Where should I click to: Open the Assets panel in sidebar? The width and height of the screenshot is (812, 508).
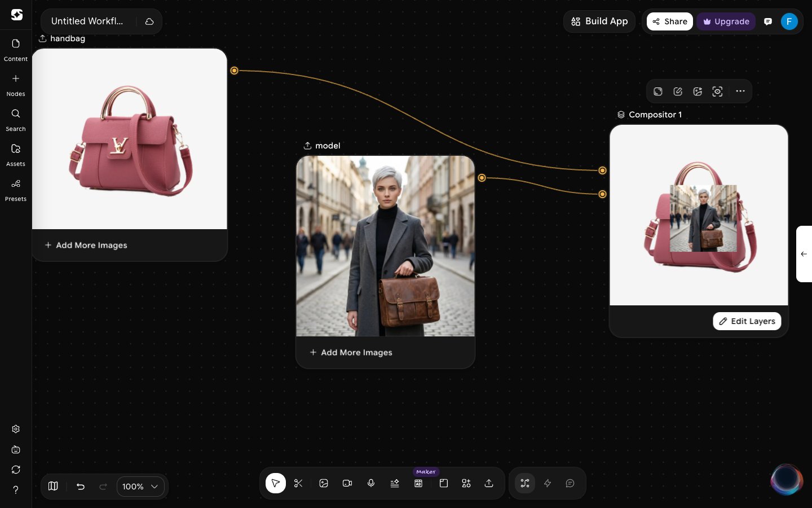point(16,155)
